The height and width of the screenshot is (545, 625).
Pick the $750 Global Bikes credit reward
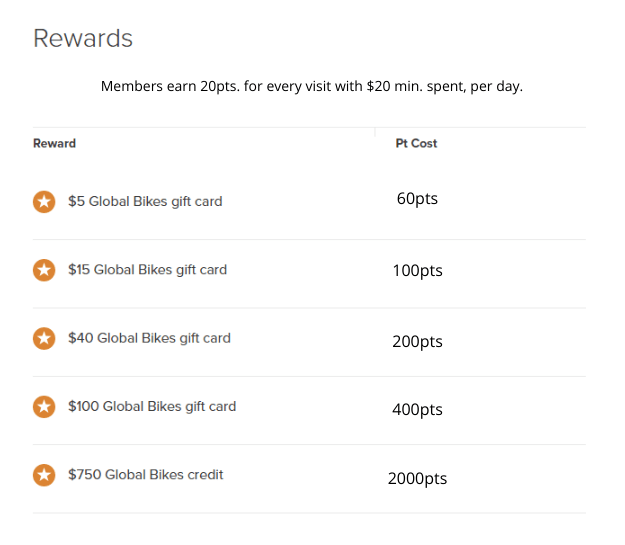coord(146,475)
